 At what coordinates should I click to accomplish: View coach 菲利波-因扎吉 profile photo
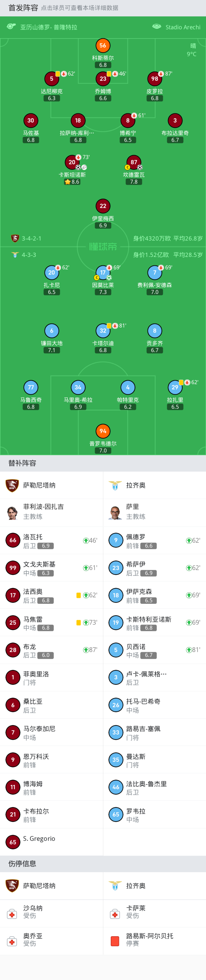12,512
